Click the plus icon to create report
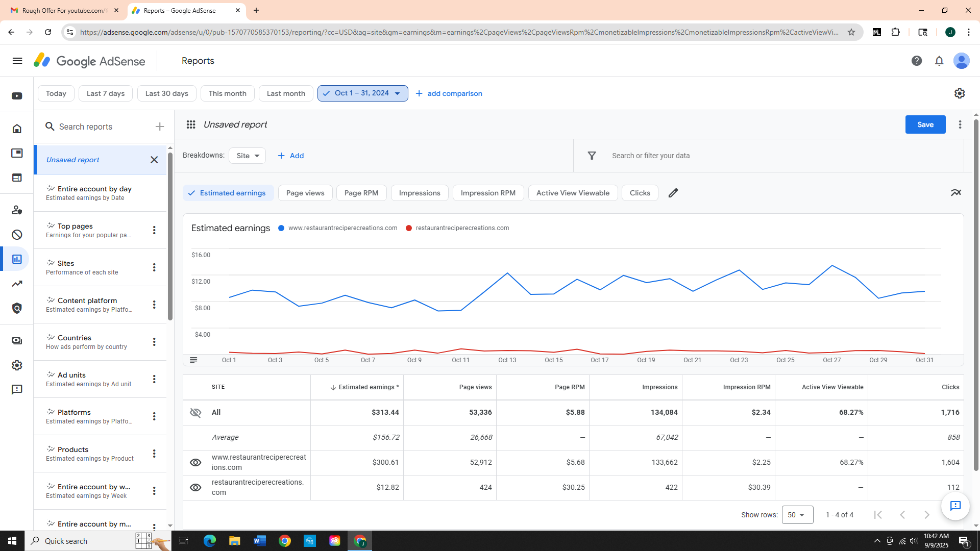This screenshot has height=551, width=980. [x=160, y=127]
